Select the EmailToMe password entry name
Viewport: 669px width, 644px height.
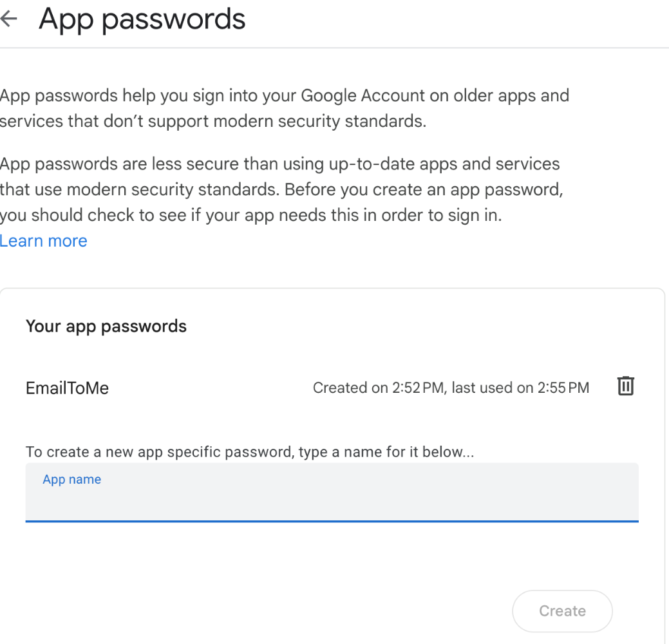[x=67, y=388]
